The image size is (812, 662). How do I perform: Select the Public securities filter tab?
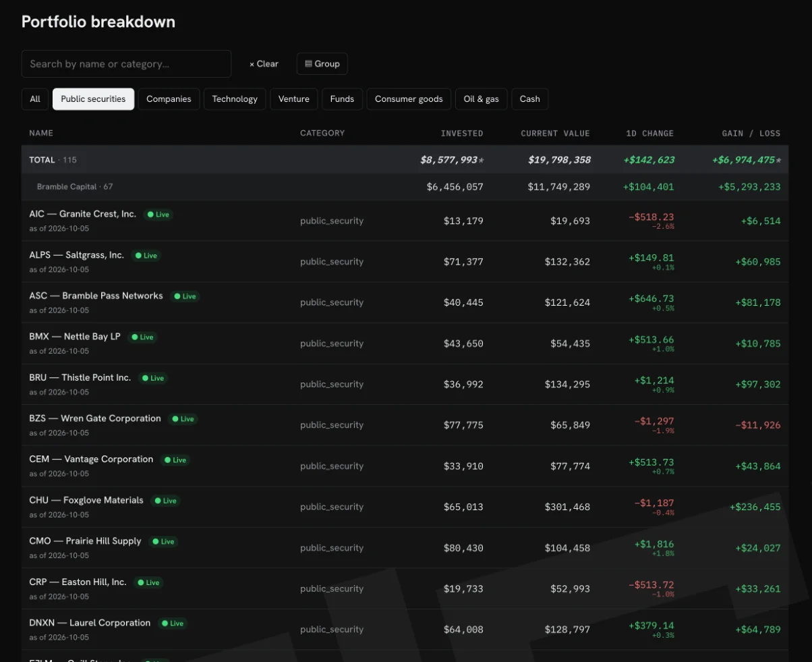pyautogui.click(x=93, y=99)
